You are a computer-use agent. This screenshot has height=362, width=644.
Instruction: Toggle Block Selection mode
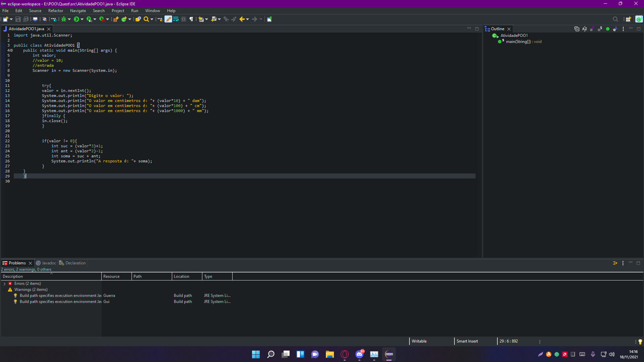[184, 19]
